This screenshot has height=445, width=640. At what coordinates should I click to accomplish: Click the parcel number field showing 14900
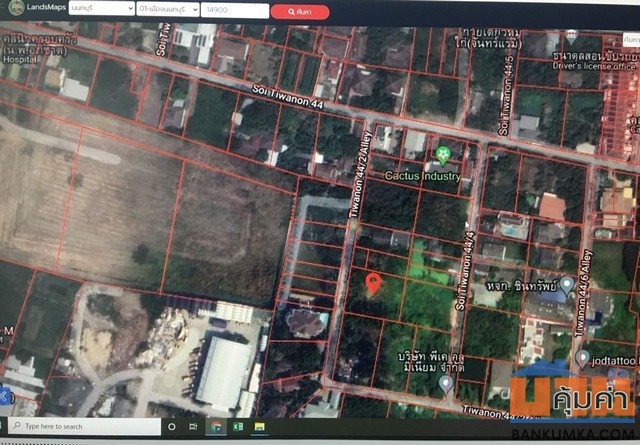(x=235, y=10)
